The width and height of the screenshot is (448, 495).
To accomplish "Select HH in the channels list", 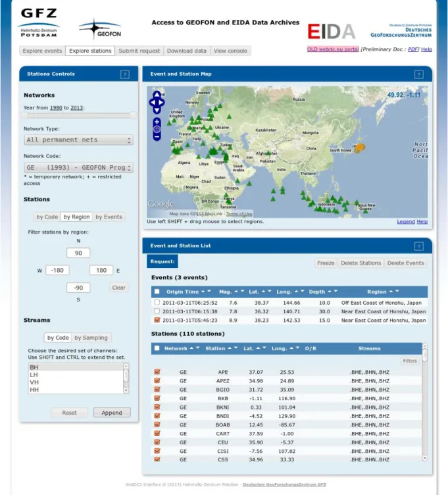I will coord(76,390).
